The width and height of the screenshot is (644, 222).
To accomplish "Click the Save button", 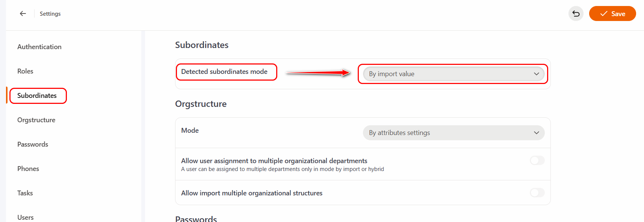I will pos(612,14).
